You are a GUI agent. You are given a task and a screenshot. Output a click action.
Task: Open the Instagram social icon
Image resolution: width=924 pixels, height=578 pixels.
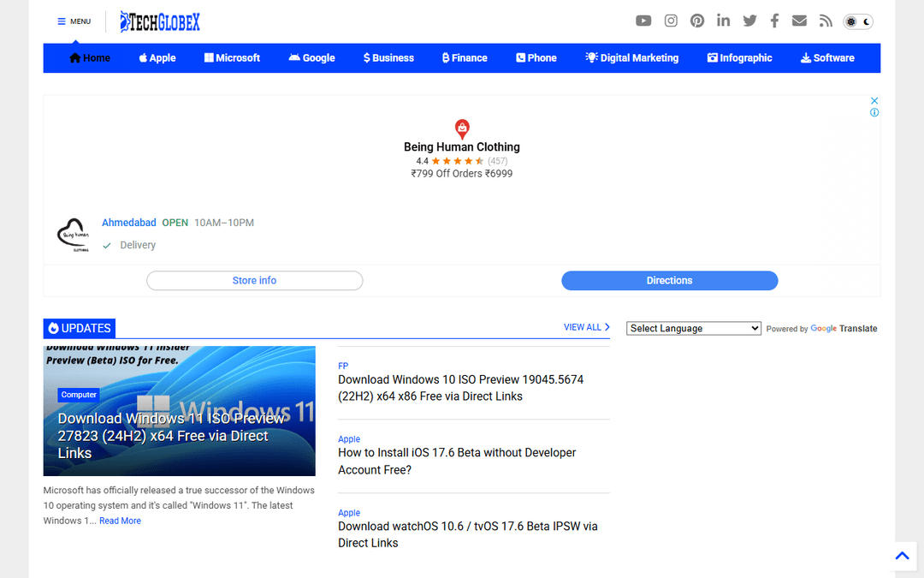pos(671,21)
